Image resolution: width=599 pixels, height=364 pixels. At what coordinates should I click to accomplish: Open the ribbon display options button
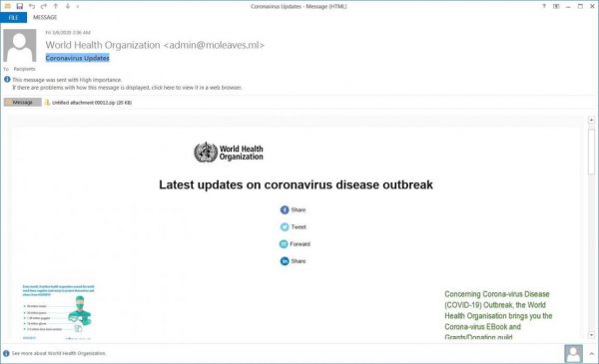coord(556,6)
